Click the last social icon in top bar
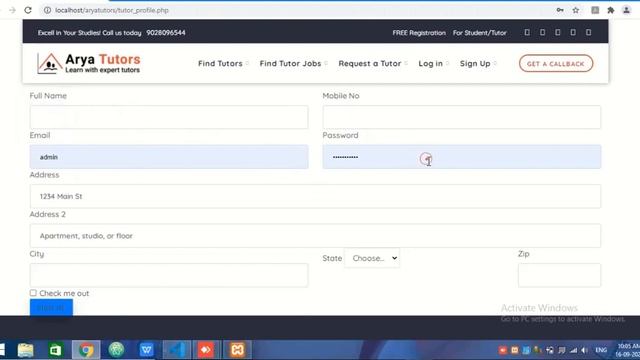The image size is (640, 360). pyautogui.click(x=588, y=32)
